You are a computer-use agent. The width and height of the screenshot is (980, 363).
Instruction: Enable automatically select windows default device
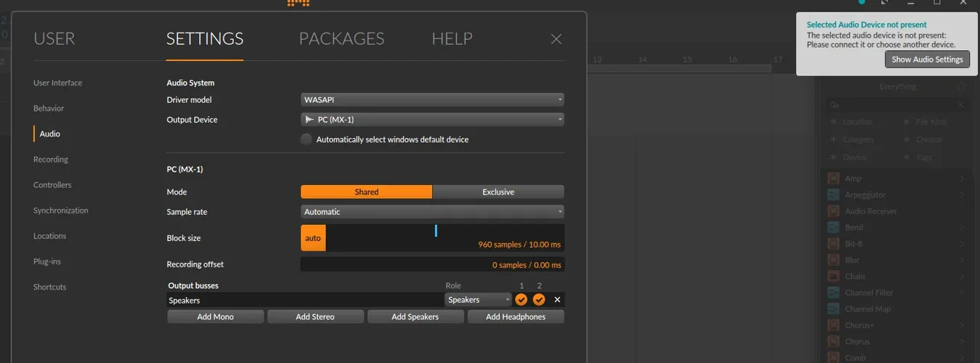coord(307,139)
